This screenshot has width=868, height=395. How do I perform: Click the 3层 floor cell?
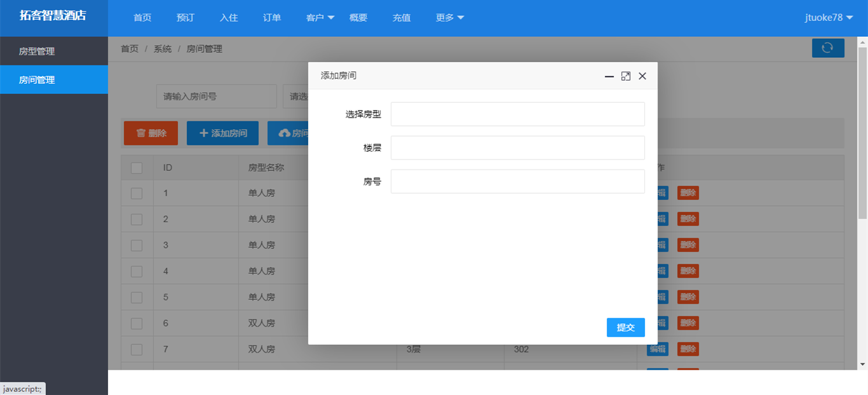pyautogui.click(x=414, y=349)
